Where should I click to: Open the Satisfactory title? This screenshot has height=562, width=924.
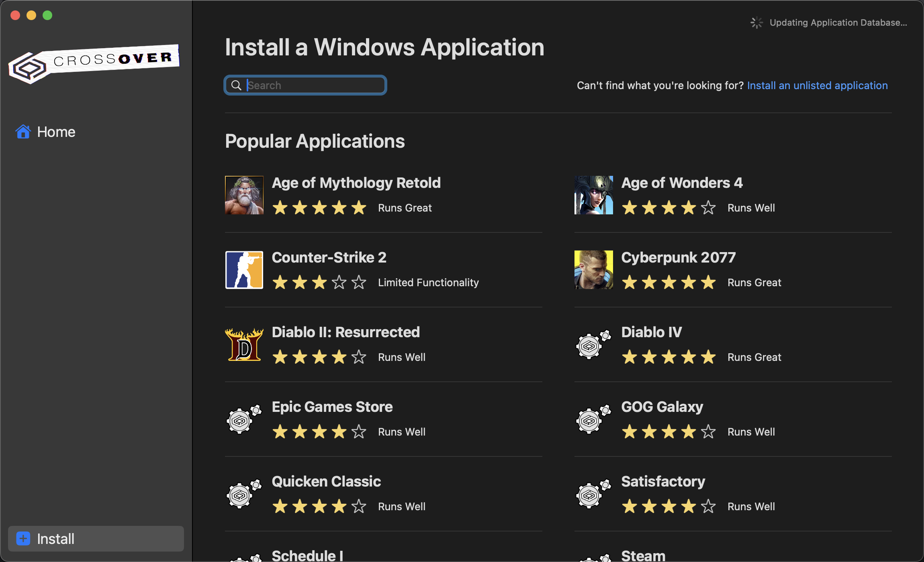click(x=663, y=482)
